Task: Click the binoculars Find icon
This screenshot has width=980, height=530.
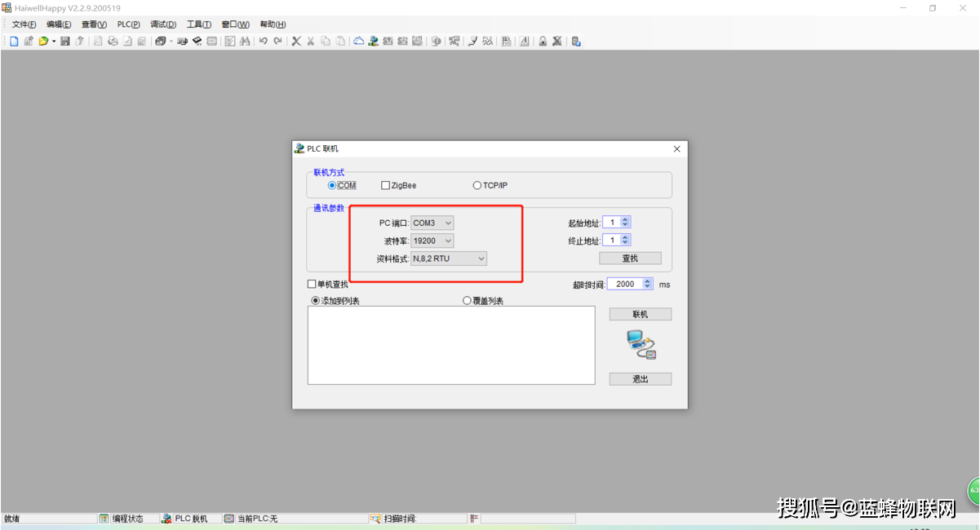Action: click(245, 41)
